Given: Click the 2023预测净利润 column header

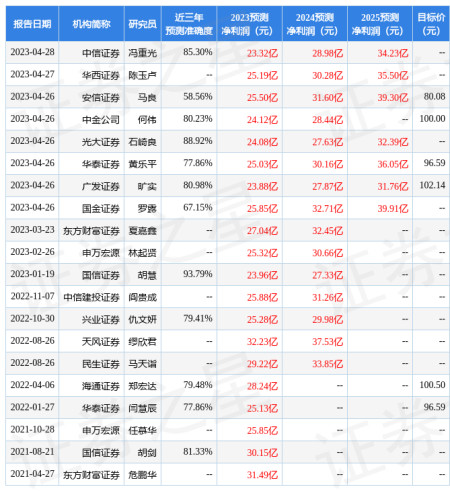Looking at the screenshot, I should (x=249, y=24).
